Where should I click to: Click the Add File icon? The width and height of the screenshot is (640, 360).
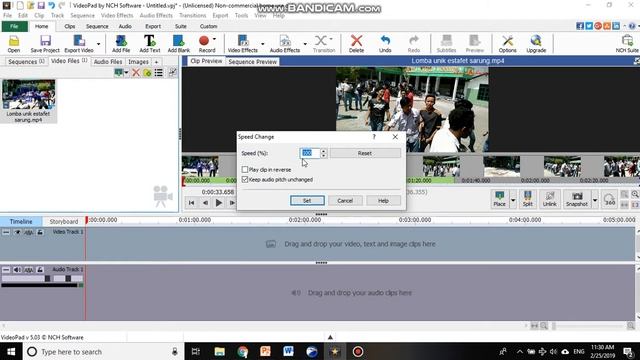[x=121, y=43]
